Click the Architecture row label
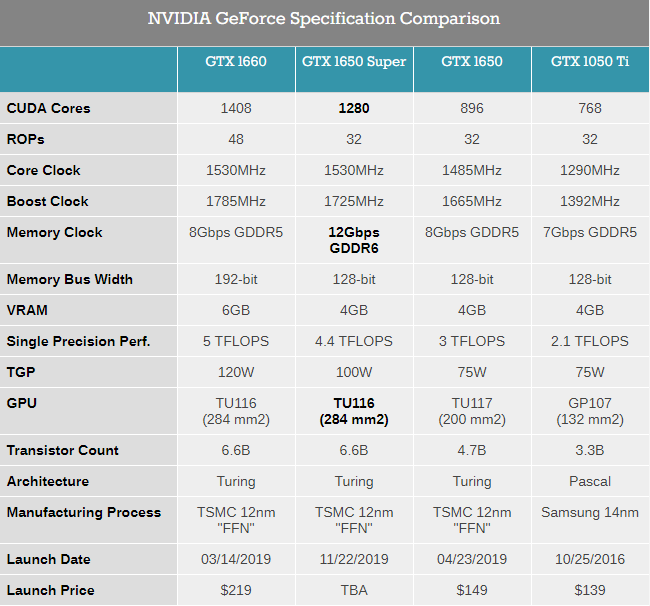Image resolution: width=650 pixels, height=606 pixels. point(48,481)
